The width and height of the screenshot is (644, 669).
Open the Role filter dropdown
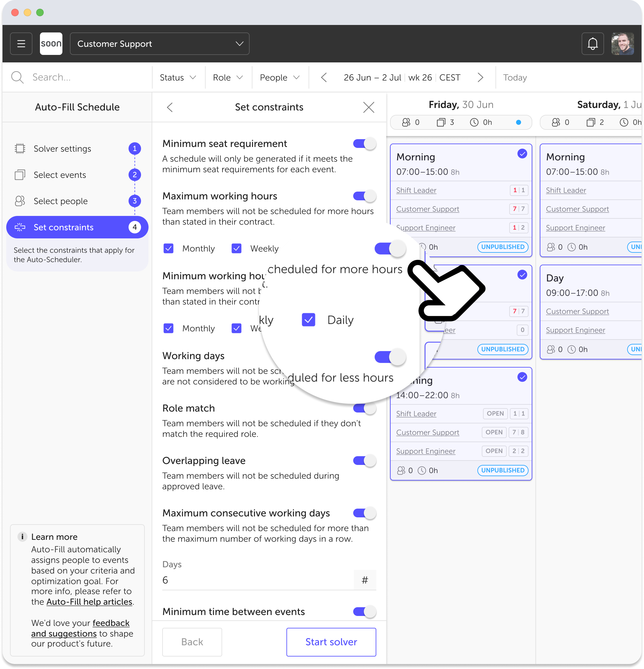[x=228, y=77]
